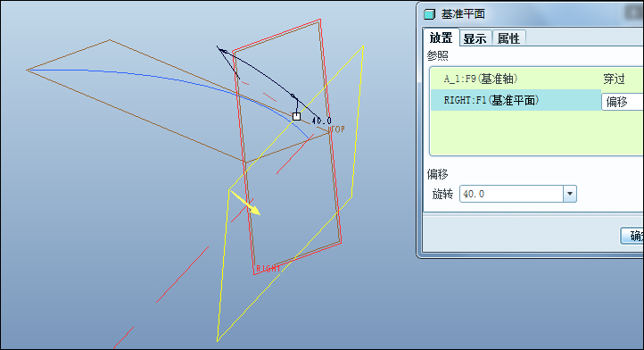Screen dimensions: 644x350
Task: Click the arrowhead at the arc's top end
Action: coord(222,50)
